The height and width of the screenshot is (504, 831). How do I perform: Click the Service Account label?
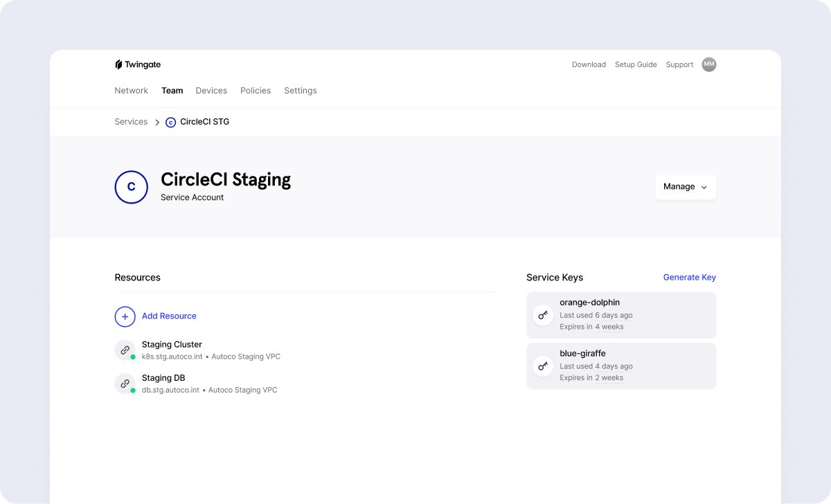193,197
